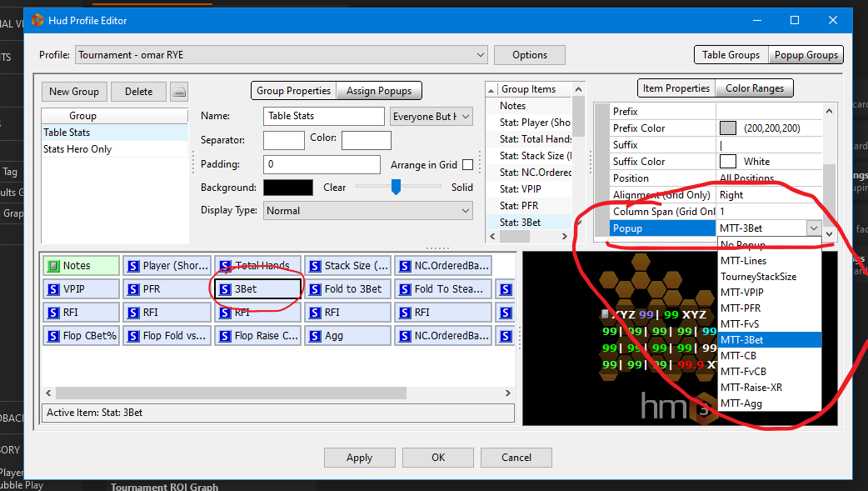The height and width of the screenshot is (491, 868).
Task: Open the Profile dropdown
Action: coord(282,55)
